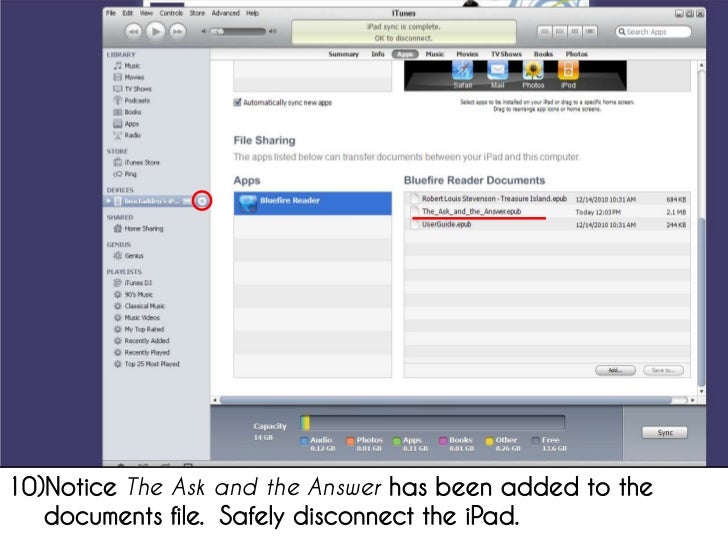Open Ping in the Store section

125,174
